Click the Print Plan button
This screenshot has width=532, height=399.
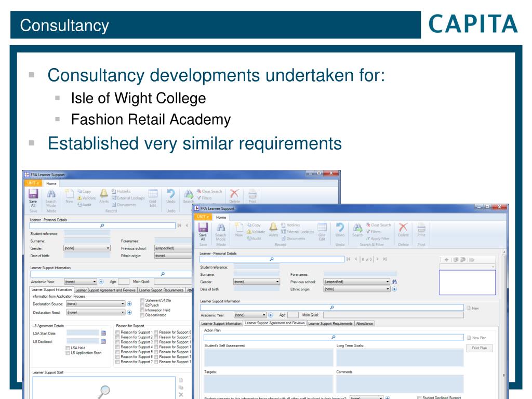coord(480,348)
